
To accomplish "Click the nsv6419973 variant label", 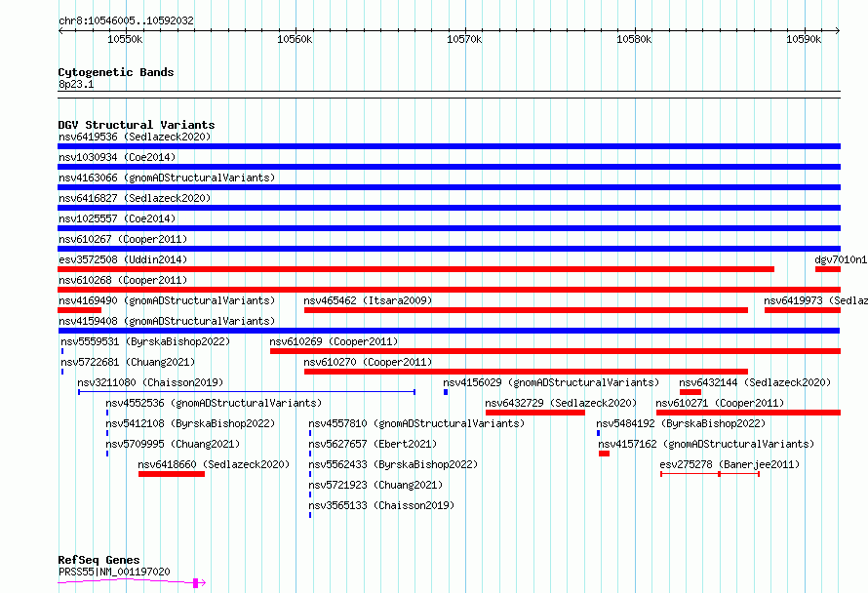I will pos(816,300).
